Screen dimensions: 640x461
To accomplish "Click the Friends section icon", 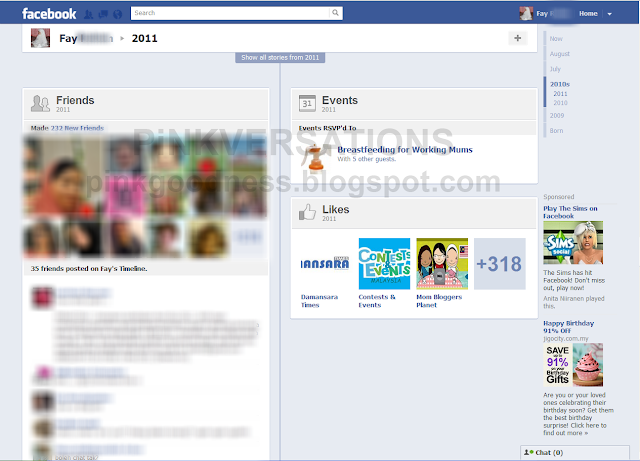I will tap(40, 103).
